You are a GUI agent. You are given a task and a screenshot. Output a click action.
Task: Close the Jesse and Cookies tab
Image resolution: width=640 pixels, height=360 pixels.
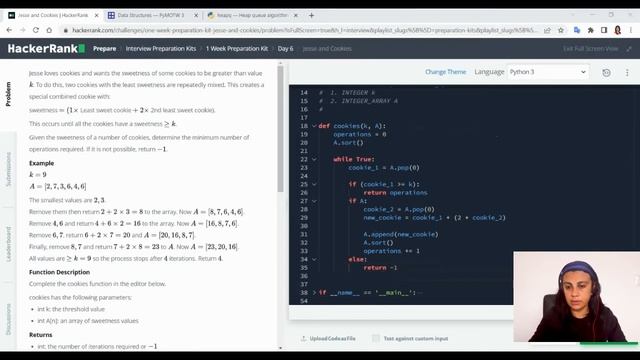coord(96,16)
